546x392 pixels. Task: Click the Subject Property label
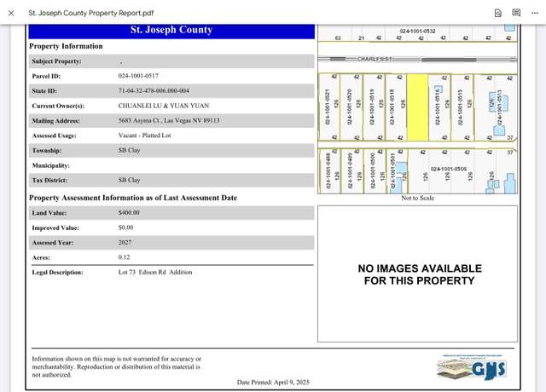pos(56,61)
